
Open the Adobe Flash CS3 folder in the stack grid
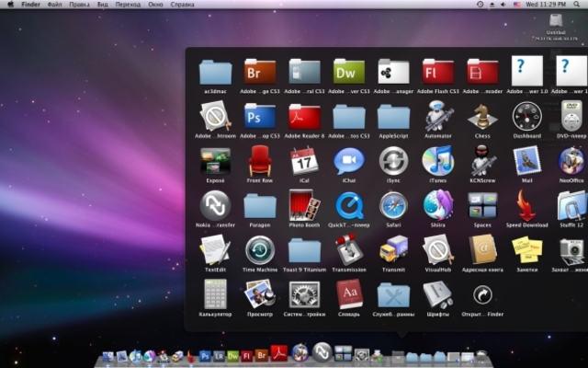[x=438, y=72]
